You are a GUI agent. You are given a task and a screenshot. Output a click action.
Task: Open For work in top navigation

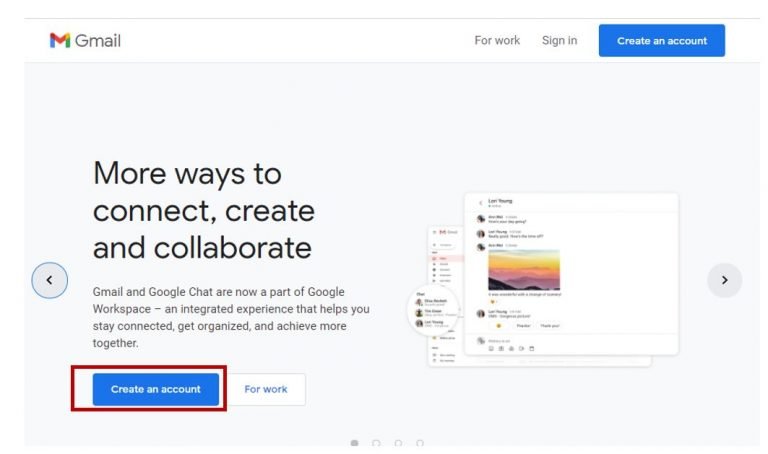tap(497, 41)
